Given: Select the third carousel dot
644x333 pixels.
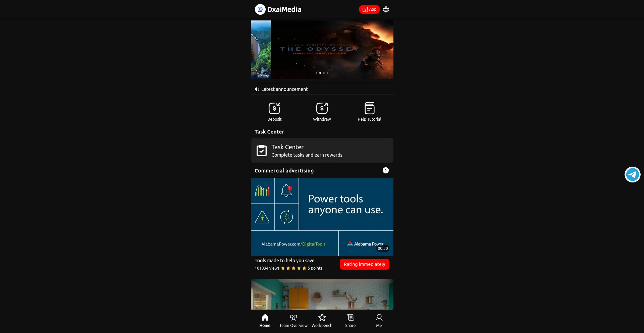Looking at the screenshot, I should click(x=324, y=73).
